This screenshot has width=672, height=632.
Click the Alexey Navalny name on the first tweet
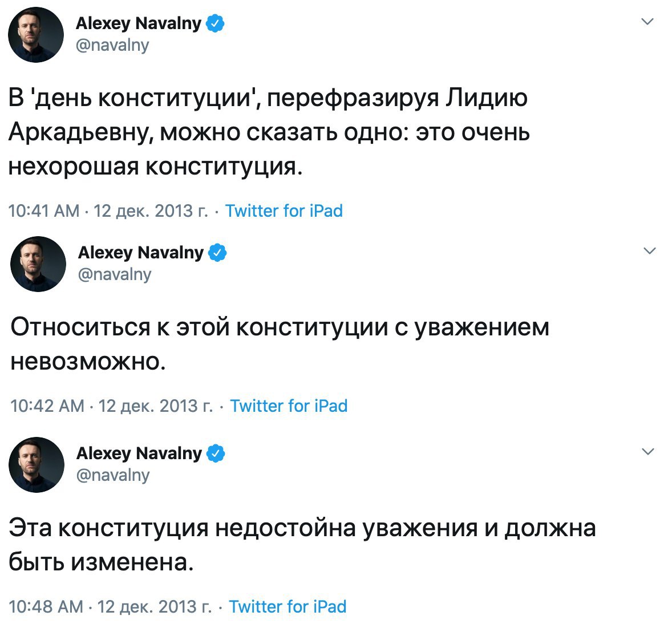[x=139, y=23]
